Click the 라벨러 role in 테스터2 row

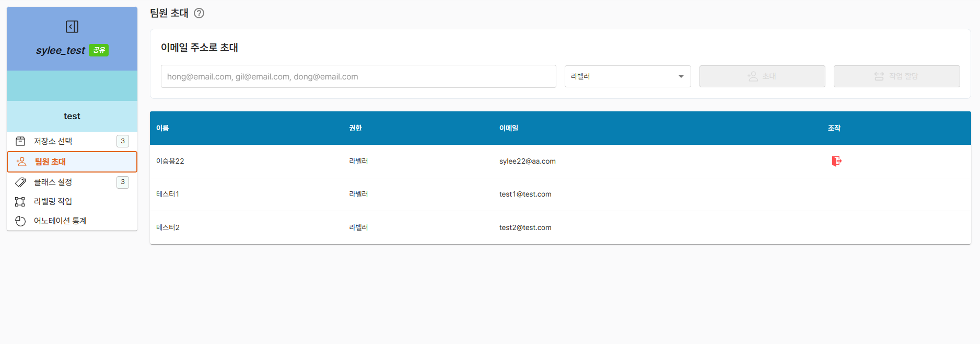(x=358, y=227)
